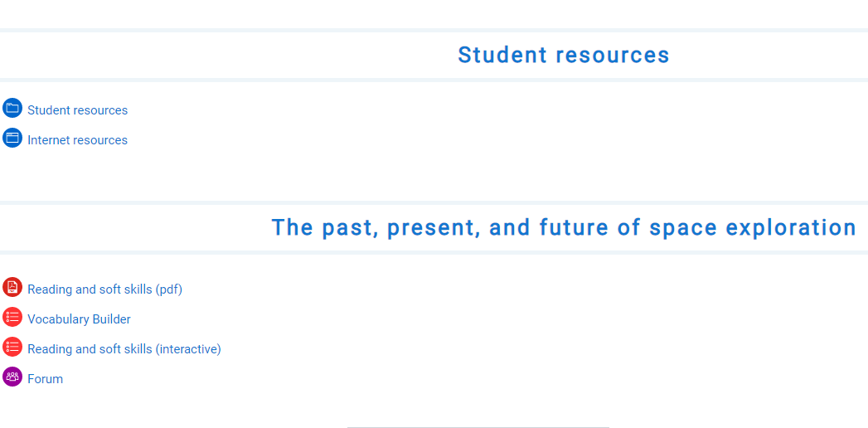This screenshot has width=868, height=428.
Task: Launch the Vocabulary Builder activity
Action: pyautogui.click(x=79, y=319)
